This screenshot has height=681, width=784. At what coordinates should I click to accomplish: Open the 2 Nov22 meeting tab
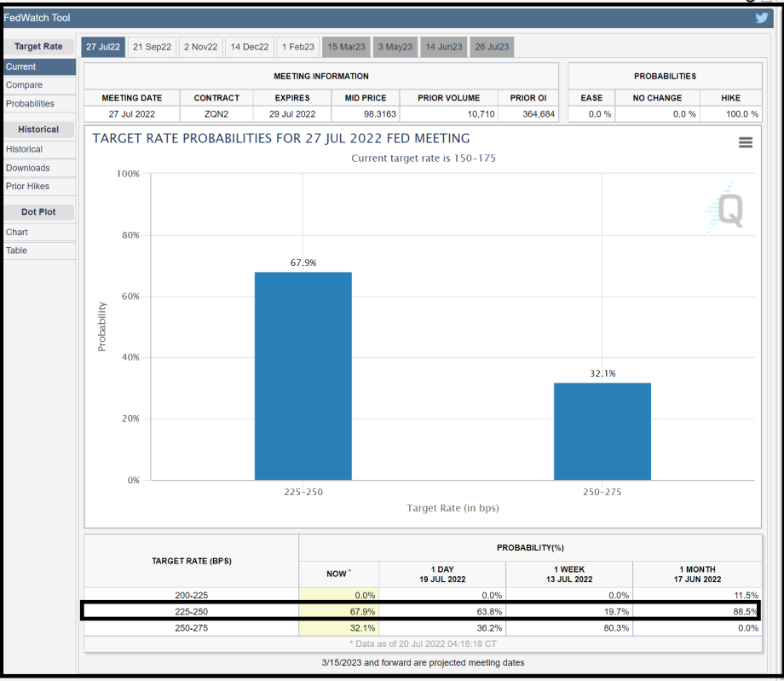tap(201, 47)
